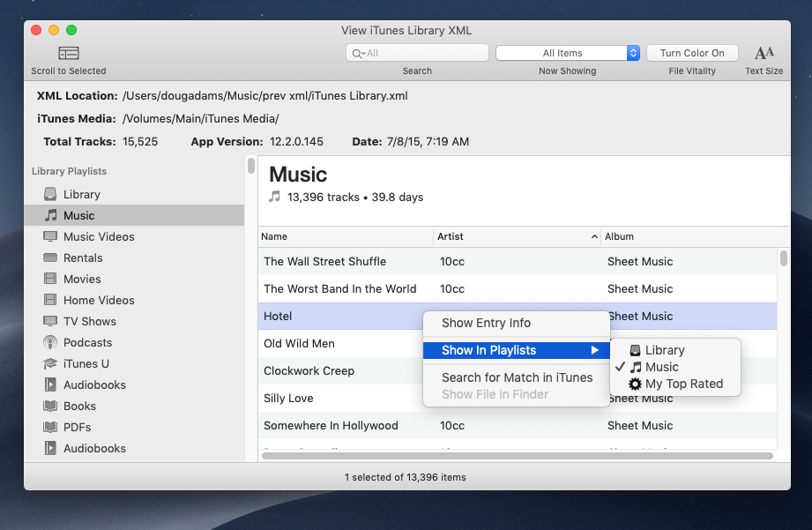Select TV Shows in the sidebar

click(134, 322)
